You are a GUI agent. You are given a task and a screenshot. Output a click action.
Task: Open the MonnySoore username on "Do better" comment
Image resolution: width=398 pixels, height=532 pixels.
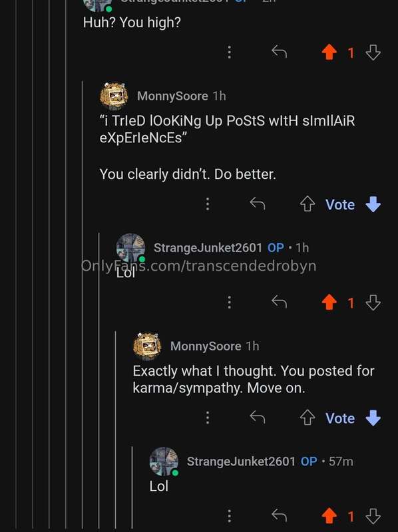172,96
